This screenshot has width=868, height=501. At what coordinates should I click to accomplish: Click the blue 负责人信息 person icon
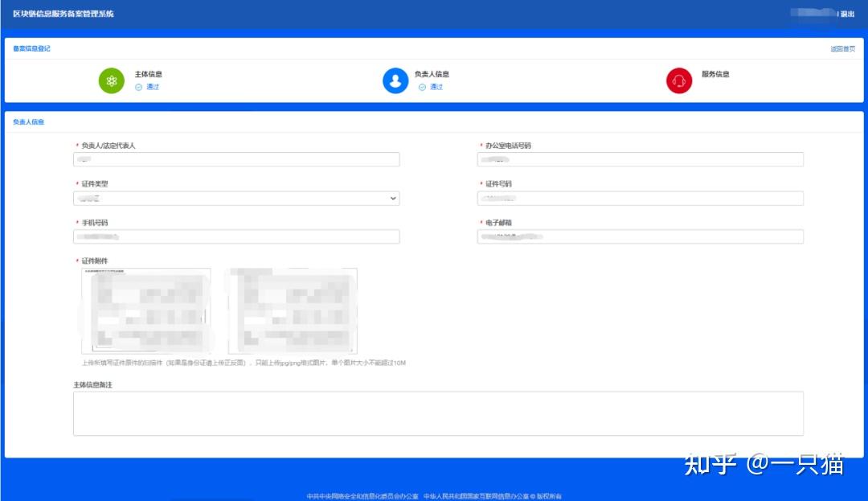(x=395, y=80)
